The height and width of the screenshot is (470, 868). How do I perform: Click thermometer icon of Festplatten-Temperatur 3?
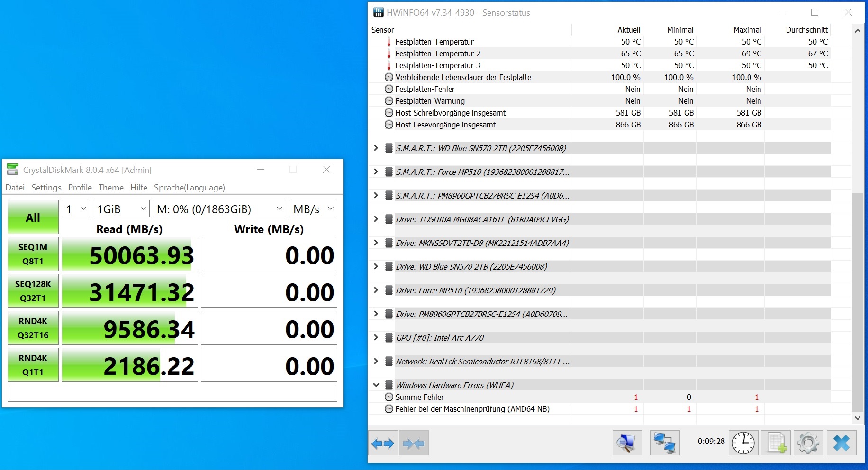click(389, 65)
